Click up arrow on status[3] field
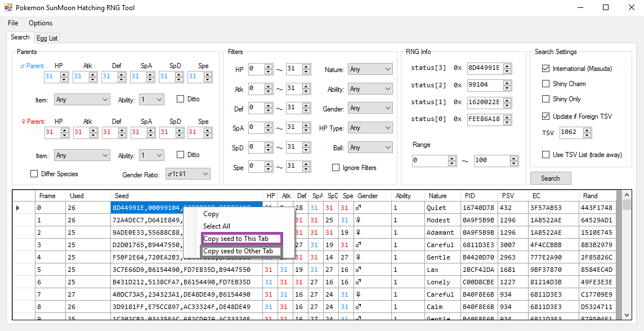This screenshot has height=331, width=644. click(x=507, y=65)
